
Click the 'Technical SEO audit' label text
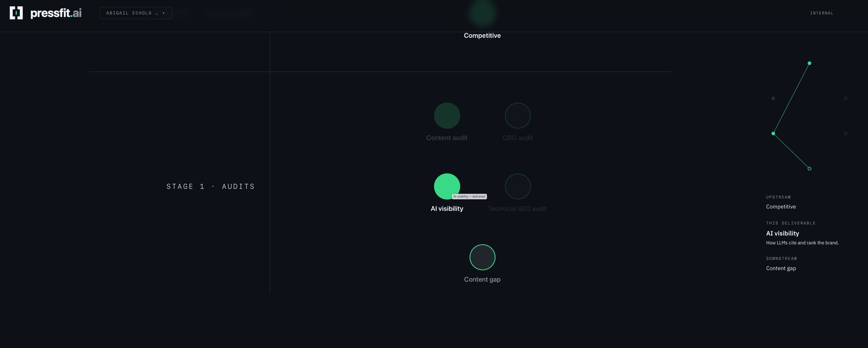coord(517,209)
